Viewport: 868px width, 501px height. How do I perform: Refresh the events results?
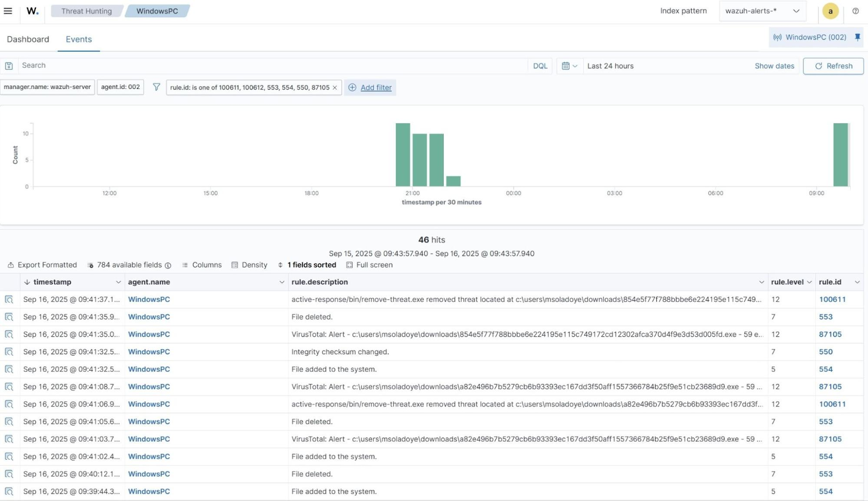[833, 66]
